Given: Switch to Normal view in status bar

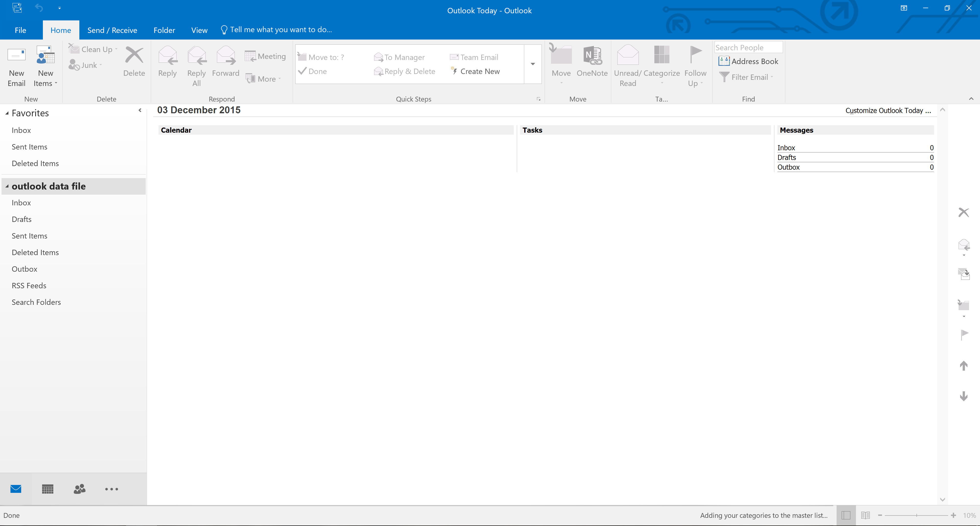Looking at the screenshot, I should 846,515.
